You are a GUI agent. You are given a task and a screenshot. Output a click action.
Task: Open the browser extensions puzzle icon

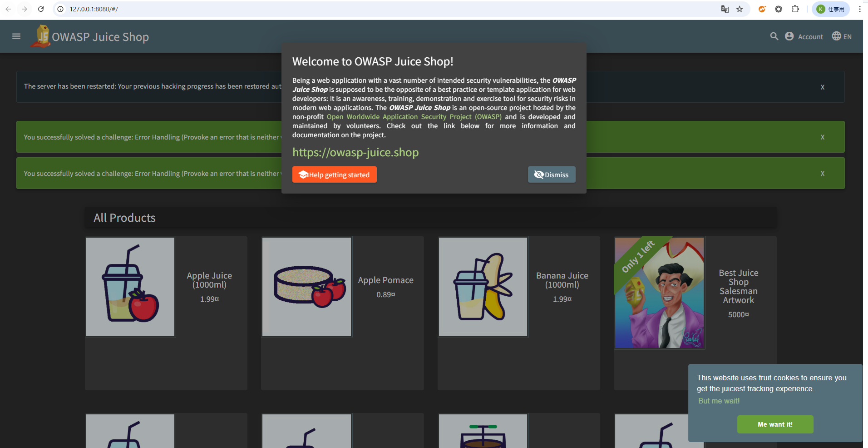pos(795,9)
